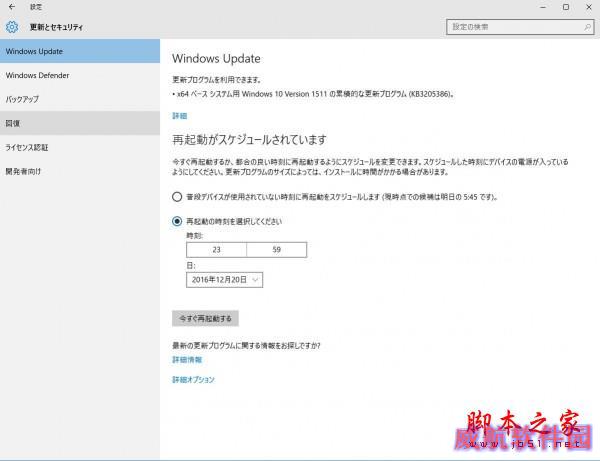Close the settings window

(x=589, y=7)
